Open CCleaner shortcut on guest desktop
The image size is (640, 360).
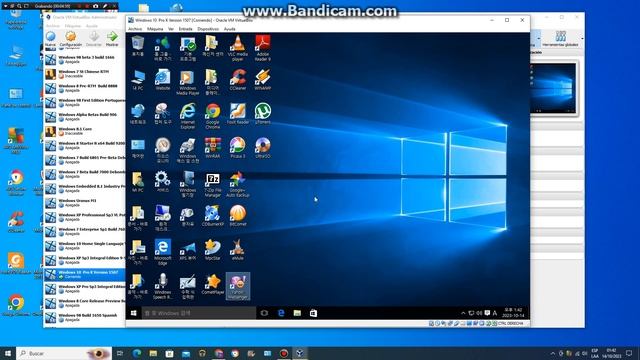238,80
